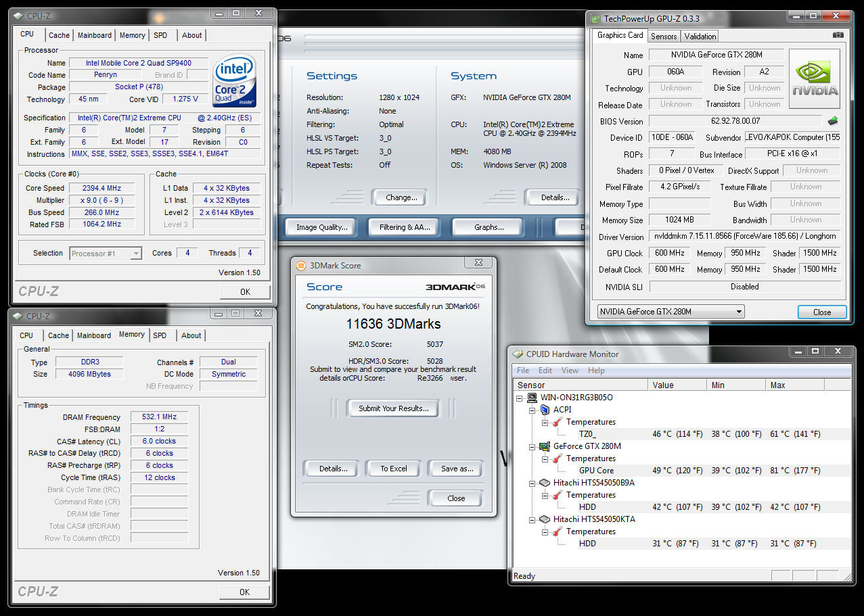Click OK in the CPU-Z memory timings window
Viewport: 864px width, 616px height.
coord(244,592)
